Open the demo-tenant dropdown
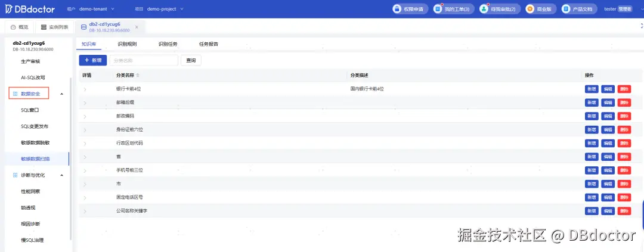The height and width of the screenshot is (252, 644). click(97, 8)
